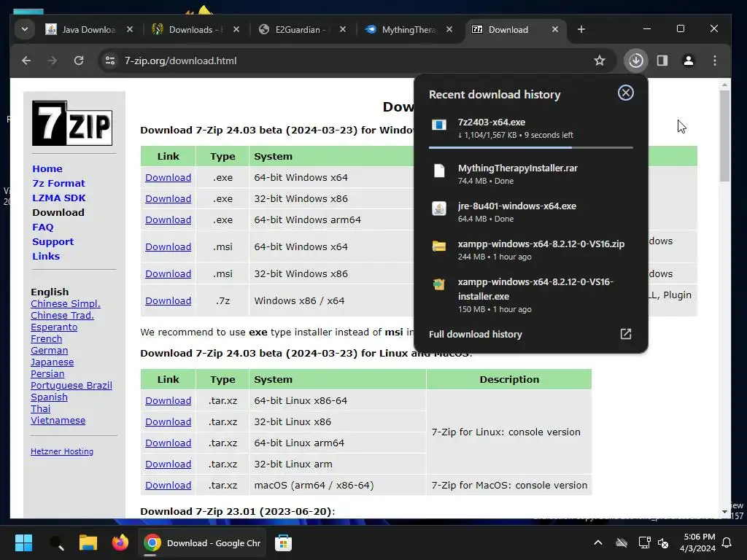Go forward one page
Screen dimensions: 747x560
coord(53,61)
